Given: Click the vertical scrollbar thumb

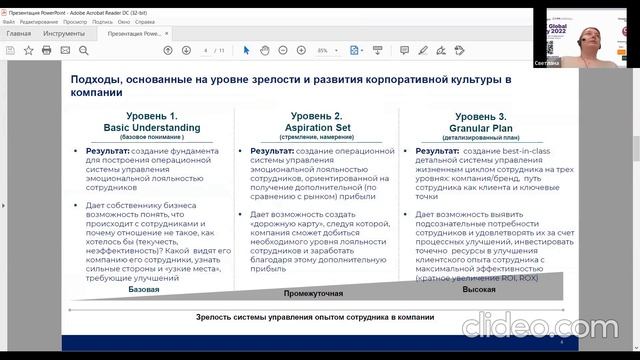Looking at the screenshot, I should pyautogui.click(x=636, y=149).
